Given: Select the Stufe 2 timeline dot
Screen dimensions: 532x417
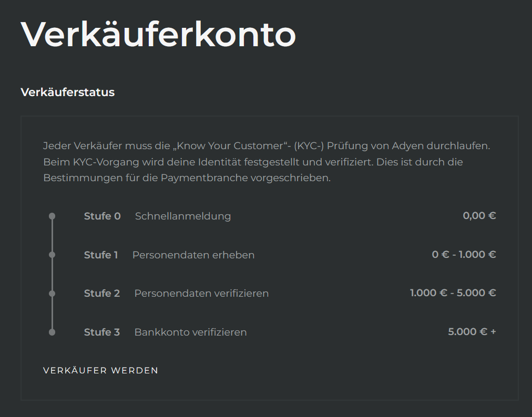Looking at the screenshot, I should (x=52, y=294).
